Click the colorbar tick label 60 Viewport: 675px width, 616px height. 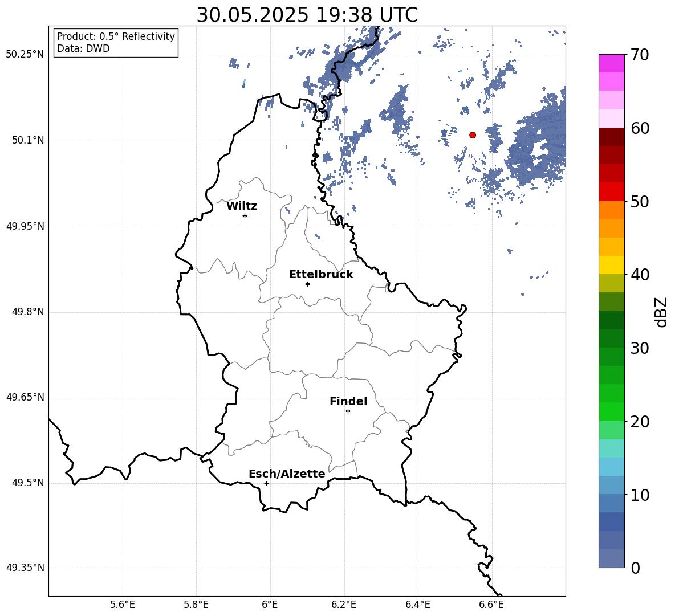tap(640, 128)
